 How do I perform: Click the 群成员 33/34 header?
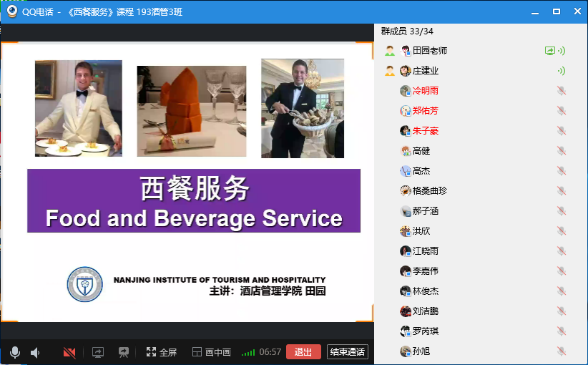pos(407,31)
